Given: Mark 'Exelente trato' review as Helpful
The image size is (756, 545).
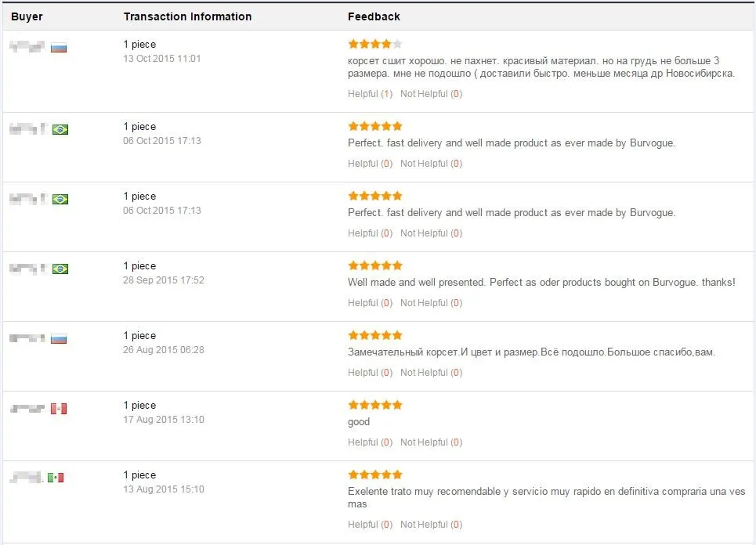Looking at the screenshot, I should (370, 525).
